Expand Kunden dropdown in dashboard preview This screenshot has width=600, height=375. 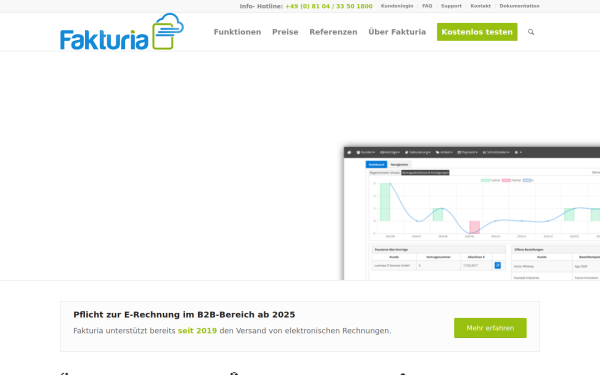click(x=366, y=152)
